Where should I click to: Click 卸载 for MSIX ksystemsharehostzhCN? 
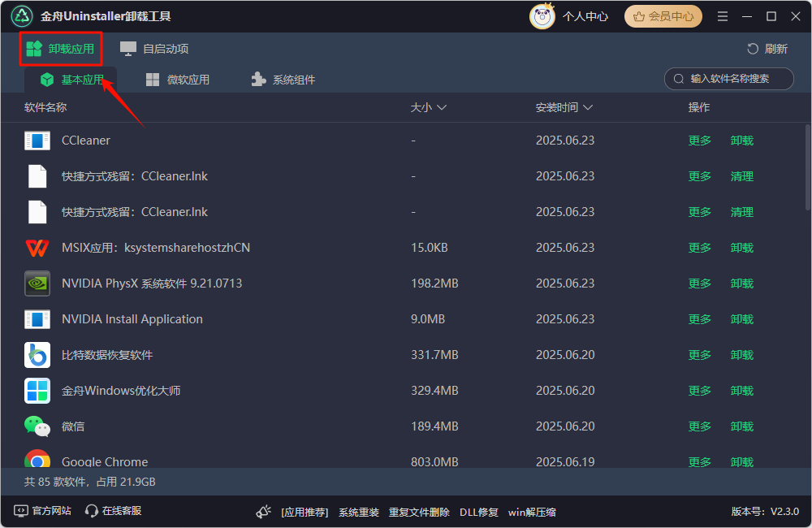pos(741,248)
